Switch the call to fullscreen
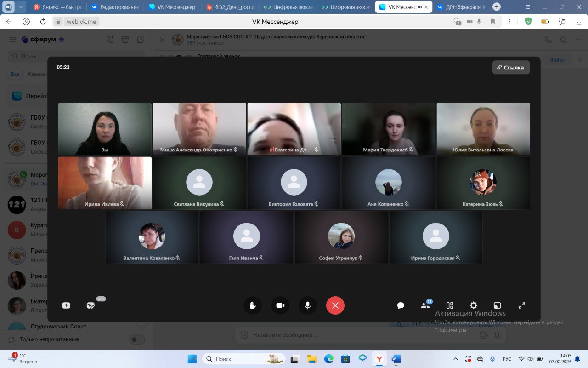 [522, 305]
